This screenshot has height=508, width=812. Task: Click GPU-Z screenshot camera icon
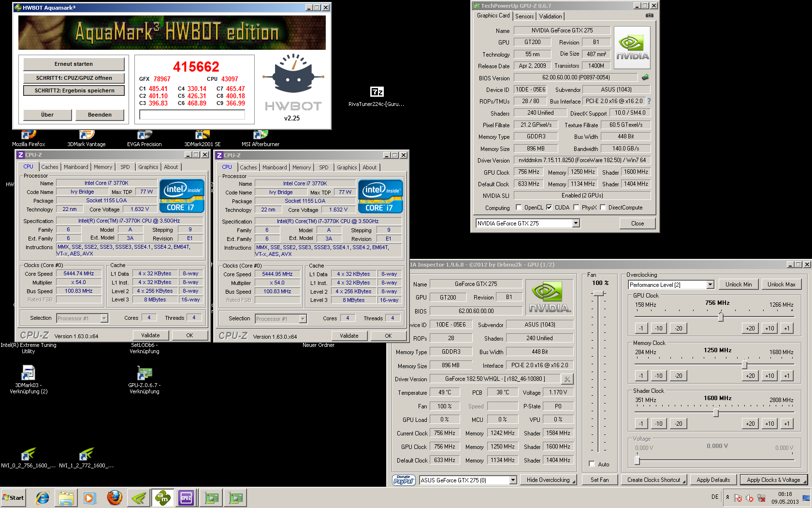650,15
